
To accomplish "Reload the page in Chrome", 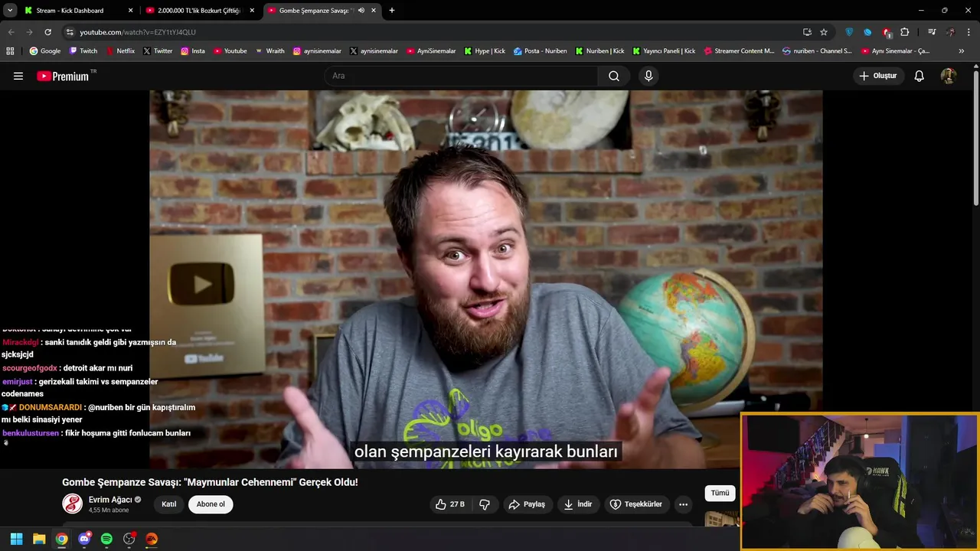I will 47,32.
